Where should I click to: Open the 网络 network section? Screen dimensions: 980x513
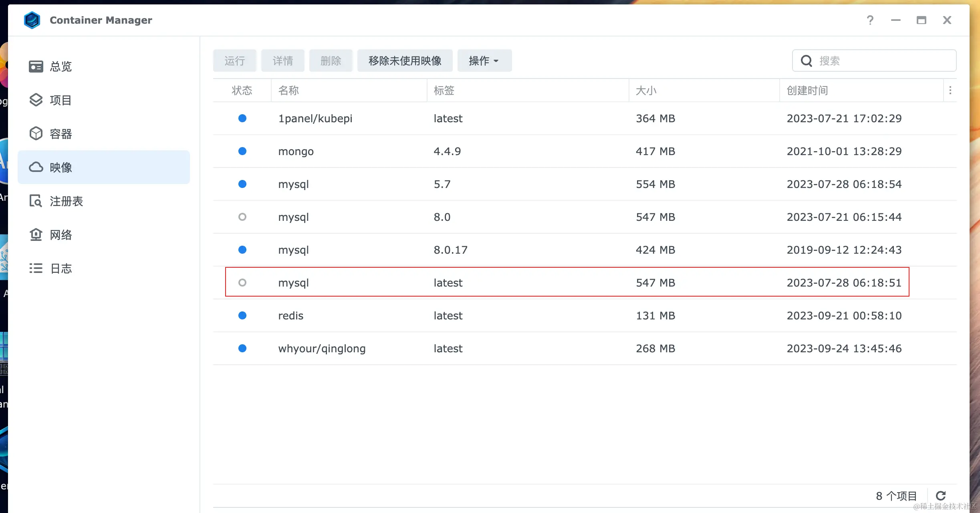60,235
